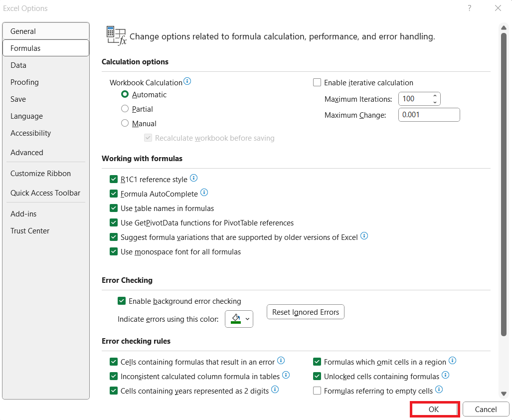Image resolution: width=512 pixels, height=420 pixels.
Task: Click info icon for years represented as 2 digits
Action: click(275, 389)
